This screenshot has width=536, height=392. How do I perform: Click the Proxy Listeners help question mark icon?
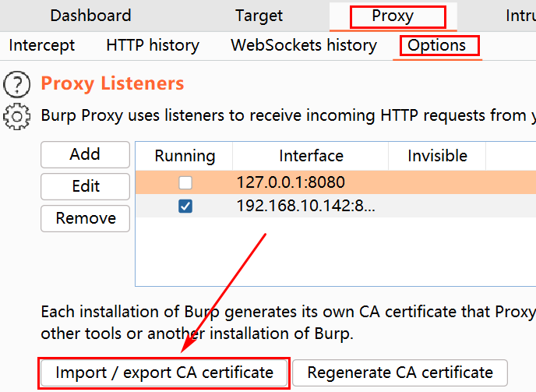(x=16, y=84)
